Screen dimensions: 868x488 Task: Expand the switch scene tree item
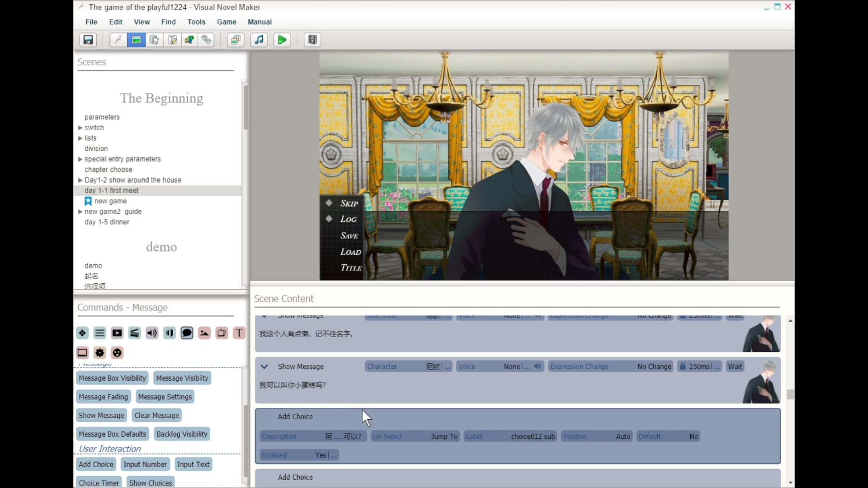tap(80, 128)
